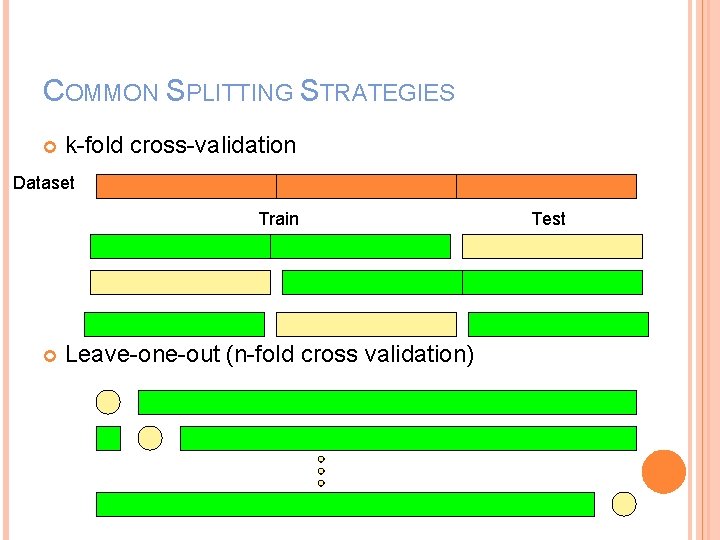Select yellow circle next to small green square

[150, 438]
